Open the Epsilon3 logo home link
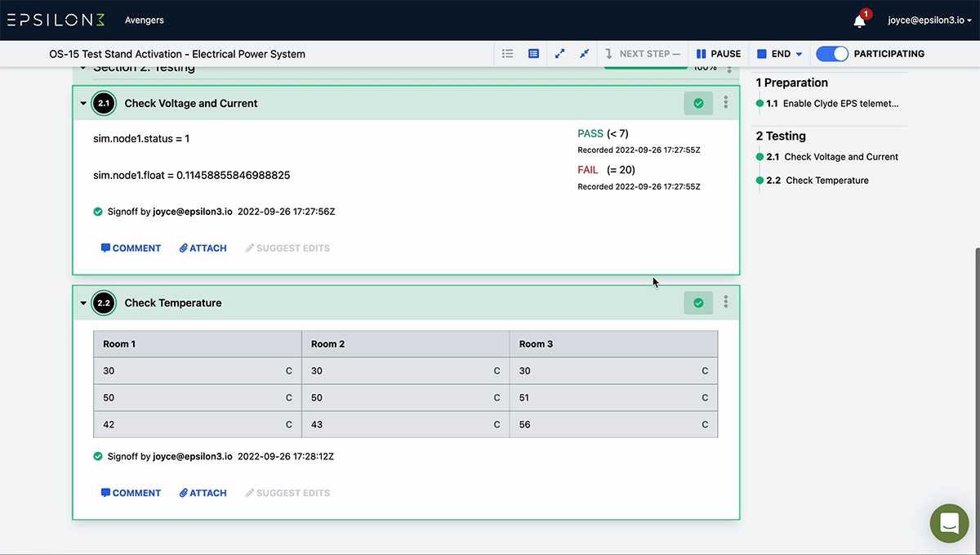Image resolution: width=980 pixels, height=555 pixels. click(x=55, y=19)
